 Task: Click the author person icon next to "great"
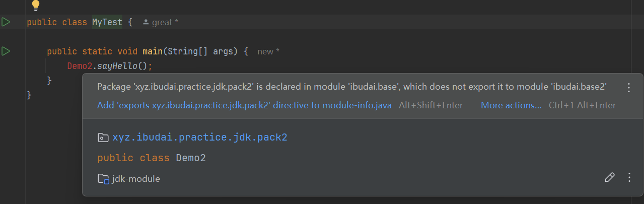click(146, 22)
